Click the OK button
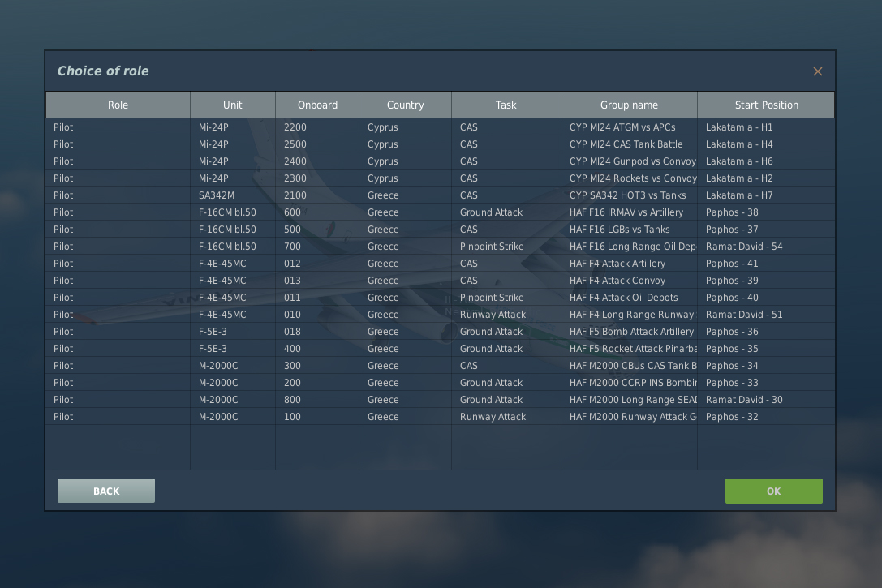Image resolution: width=882 pixels, height=588 pixels. (773, 491)
